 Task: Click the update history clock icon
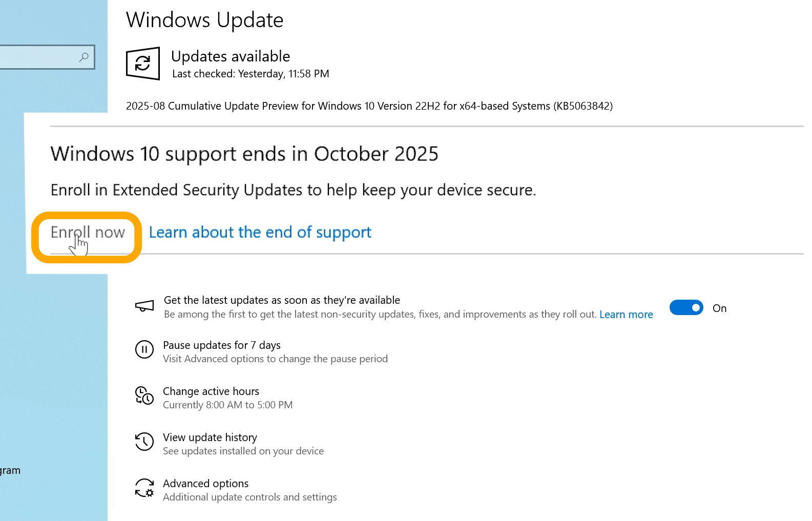144,442
